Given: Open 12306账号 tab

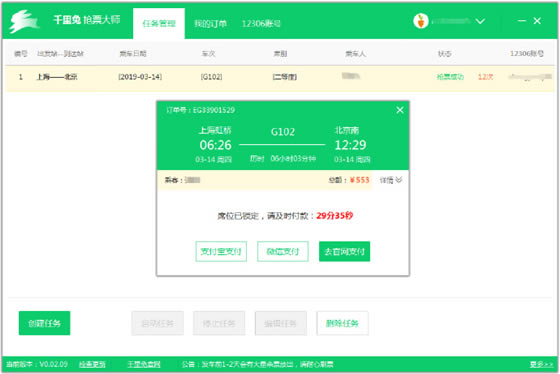Looking at the screenshot, I should pyautogui.click(x=261, y=24).
